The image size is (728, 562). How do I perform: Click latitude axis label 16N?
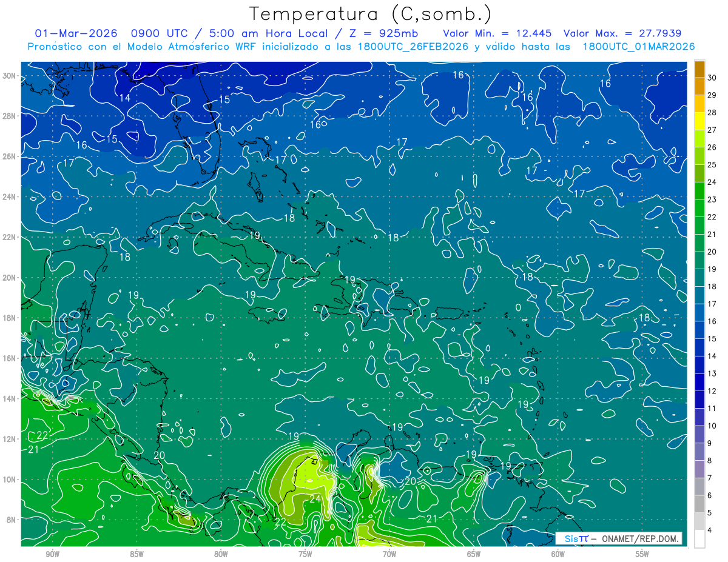(10, 358)
